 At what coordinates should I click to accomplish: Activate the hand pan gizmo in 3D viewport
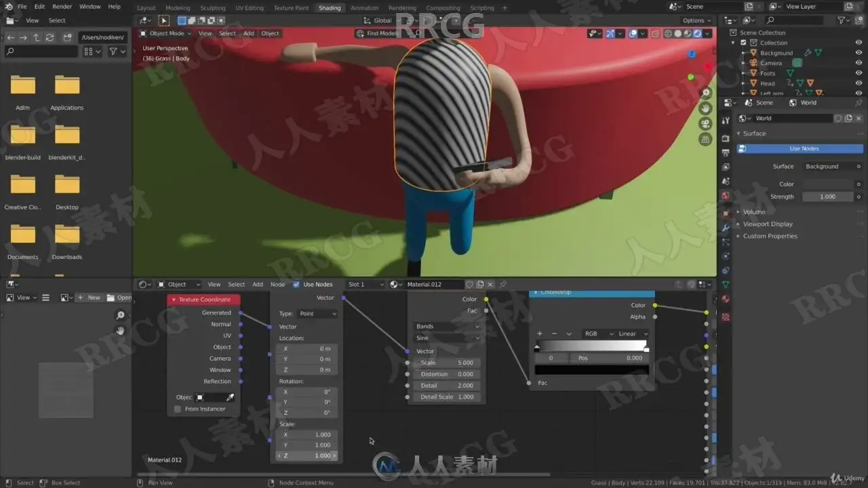click(706, 108)
